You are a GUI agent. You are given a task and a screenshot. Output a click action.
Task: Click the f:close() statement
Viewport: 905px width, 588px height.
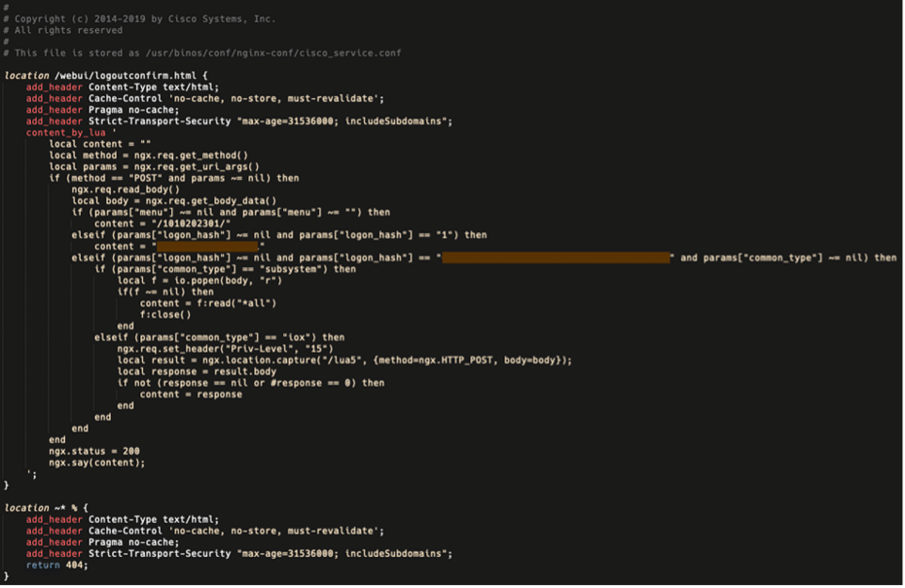coord(166,314)
